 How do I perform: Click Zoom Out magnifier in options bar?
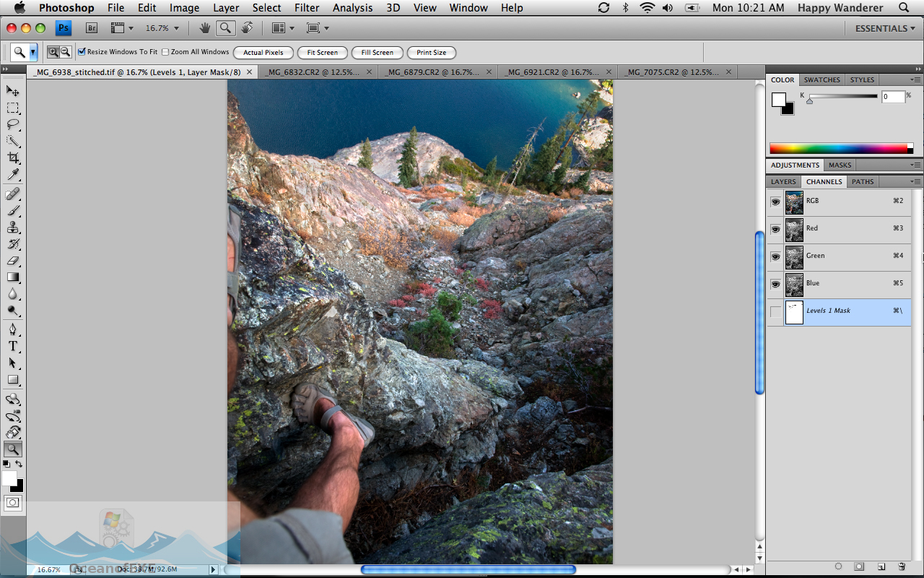[66, 52]
